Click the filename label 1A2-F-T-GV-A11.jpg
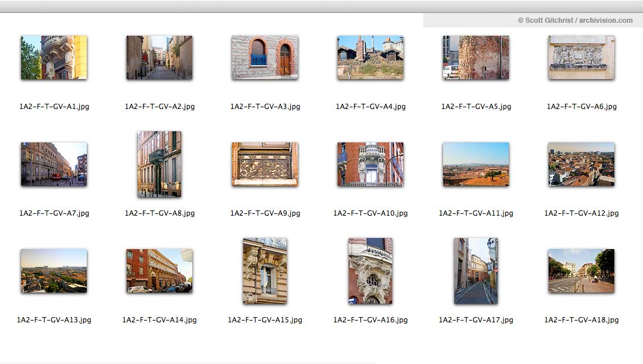This screenshot has height=364, width=643. click(476, 213)
